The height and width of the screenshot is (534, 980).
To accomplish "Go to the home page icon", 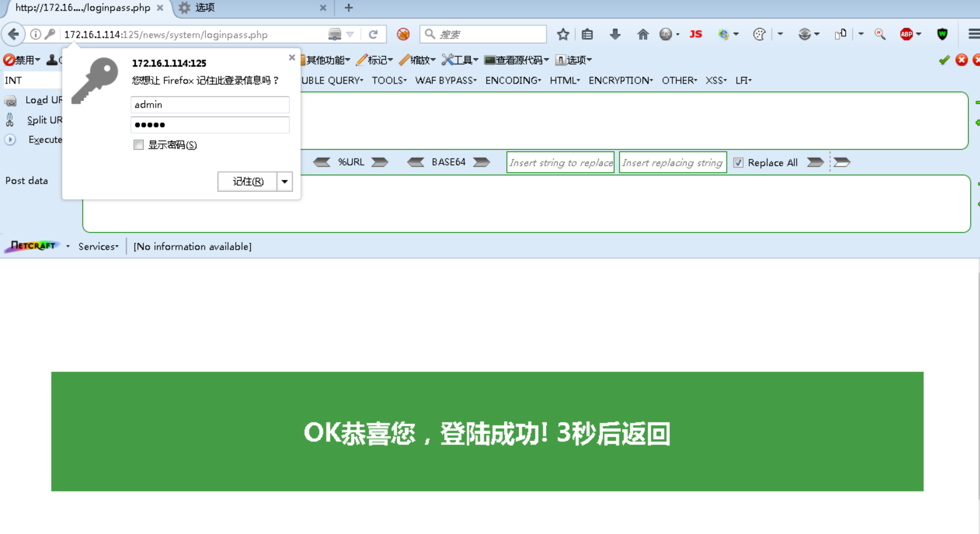I will point(643,35).
